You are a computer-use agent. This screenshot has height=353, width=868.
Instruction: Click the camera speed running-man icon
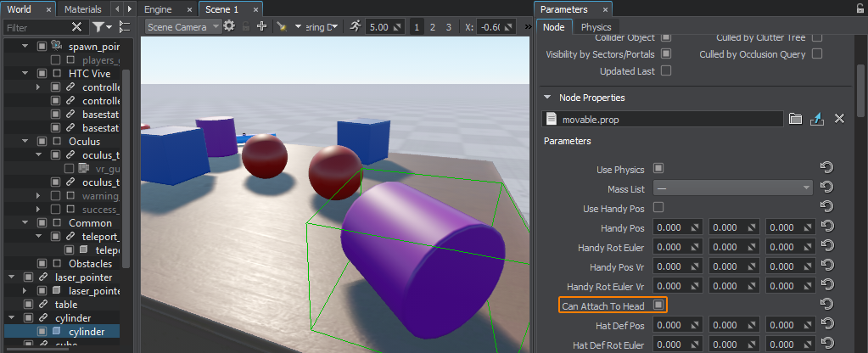click(x=354, y=27)
